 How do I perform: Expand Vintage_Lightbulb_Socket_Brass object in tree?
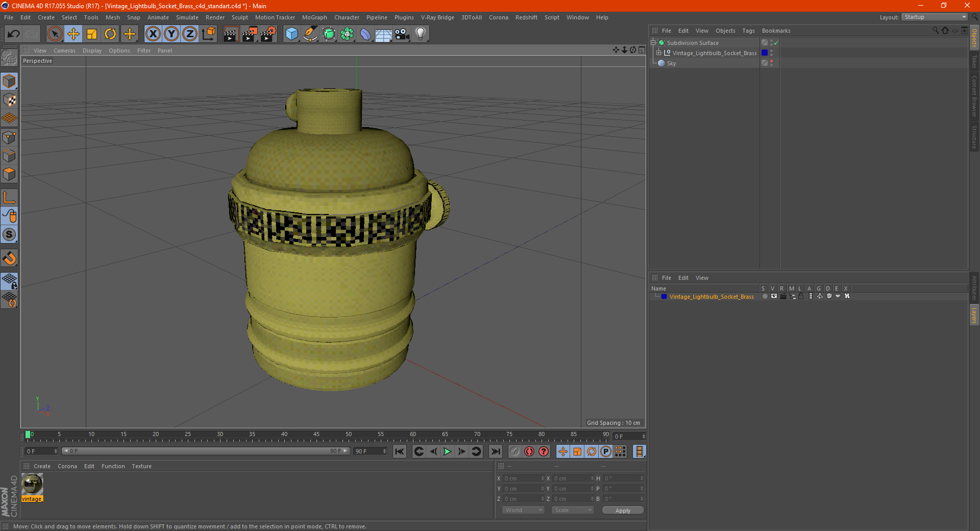pos(659,53)
